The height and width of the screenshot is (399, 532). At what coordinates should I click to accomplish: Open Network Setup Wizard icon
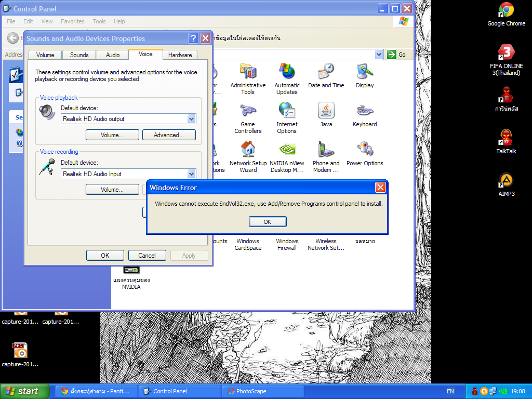tap(248, 157)
